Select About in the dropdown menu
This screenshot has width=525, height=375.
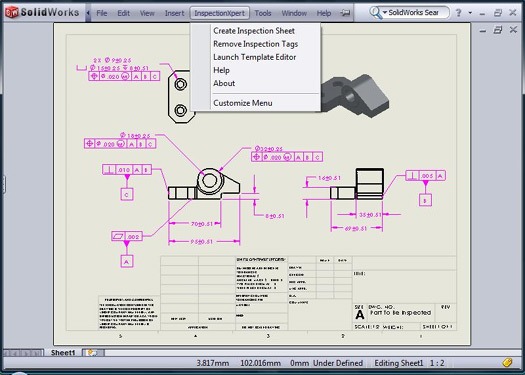(x=224, y=83)
